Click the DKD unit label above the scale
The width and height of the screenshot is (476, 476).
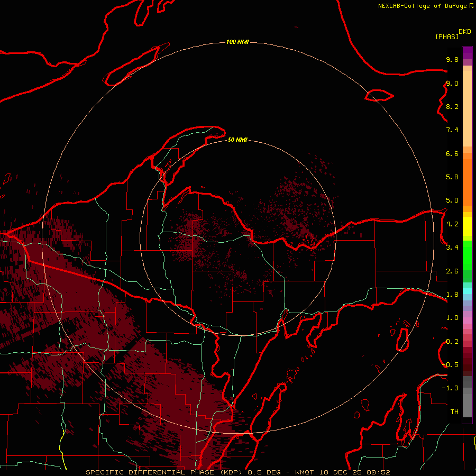coord(465,32)
